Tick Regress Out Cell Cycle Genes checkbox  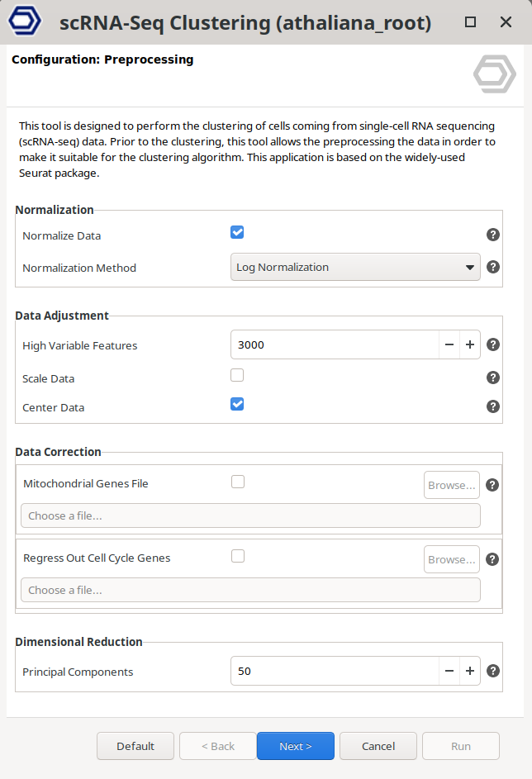(x=238, y=556)
